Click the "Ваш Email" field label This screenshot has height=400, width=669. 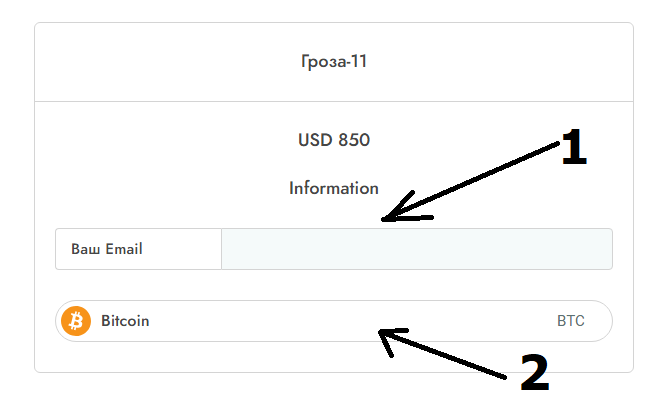click(106, 249)
